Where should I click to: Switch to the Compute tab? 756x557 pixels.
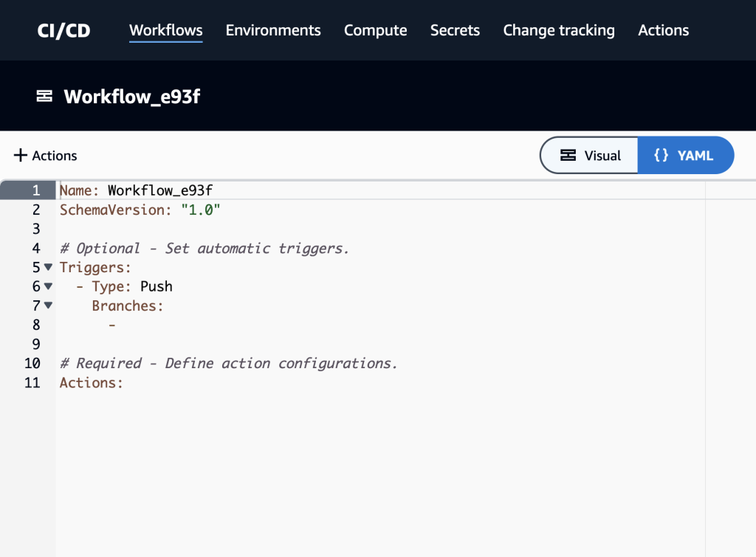(375, 30)
